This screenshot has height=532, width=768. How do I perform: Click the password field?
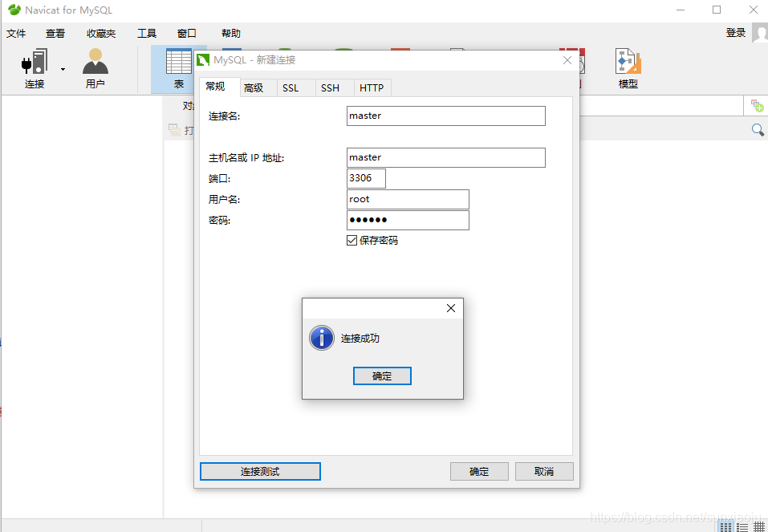point(408,220)
